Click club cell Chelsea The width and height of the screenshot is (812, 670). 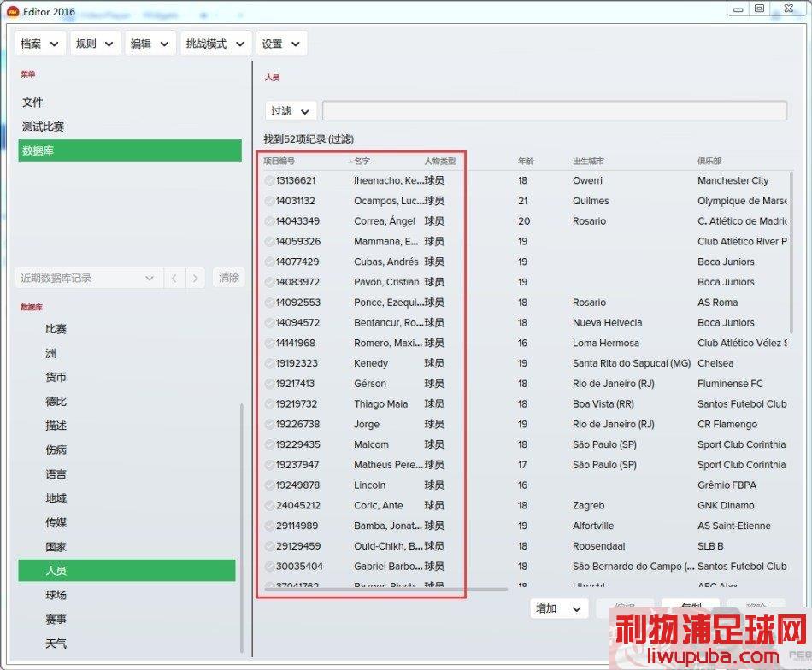pyautogui.click(x=715, y=363)
